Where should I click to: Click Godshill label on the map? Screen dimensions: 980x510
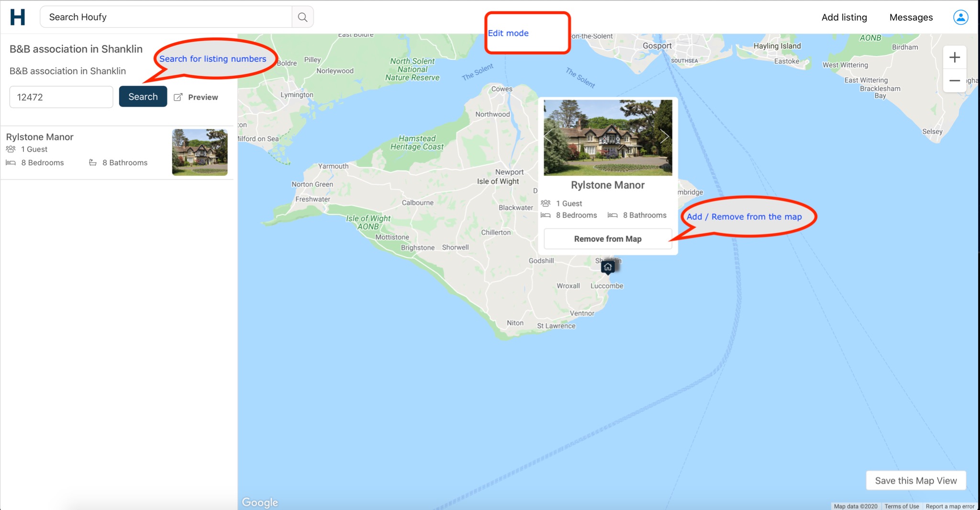click(x=541, y=261)
